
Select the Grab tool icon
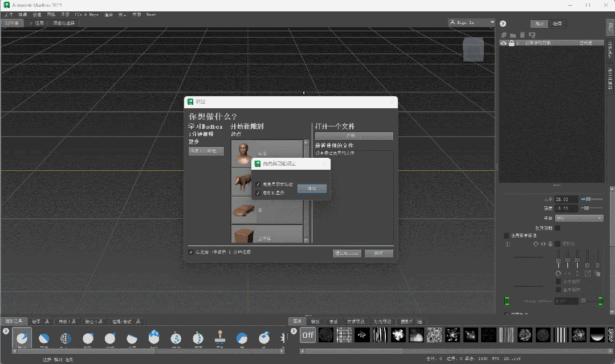(88, 338)
